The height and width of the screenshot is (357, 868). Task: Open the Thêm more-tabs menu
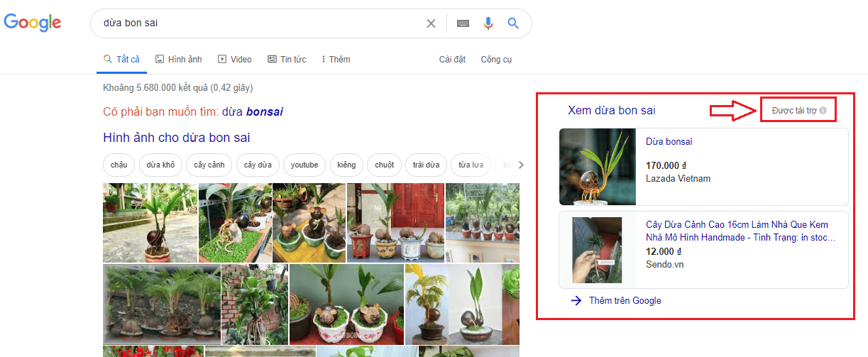(336, 60)
